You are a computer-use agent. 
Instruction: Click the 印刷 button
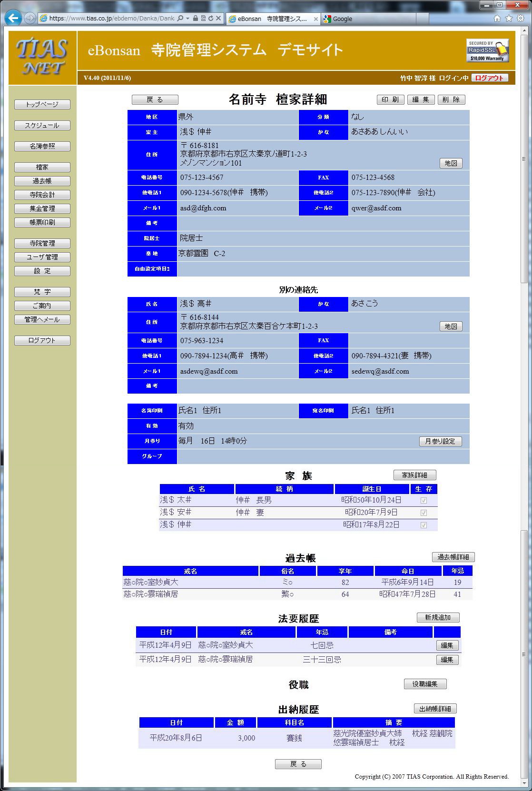tap(391, 99)
